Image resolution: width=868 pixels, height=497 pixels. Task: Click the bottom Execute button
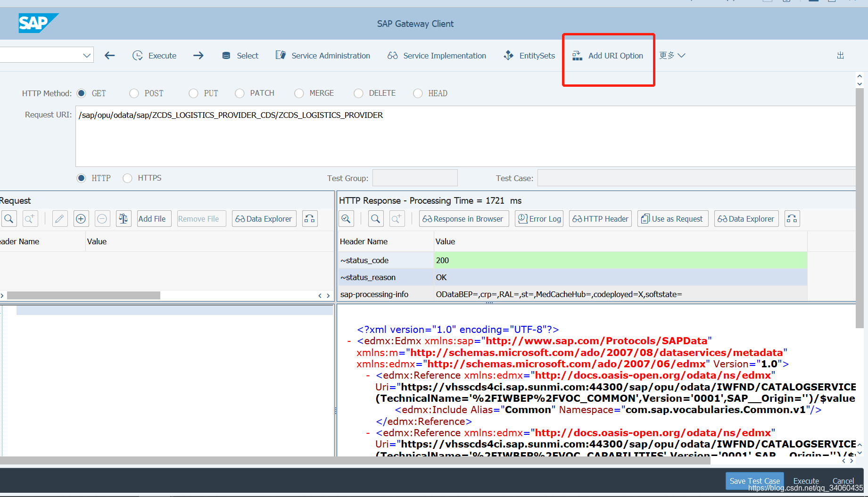pyautogui.click(x=806, y=481)
